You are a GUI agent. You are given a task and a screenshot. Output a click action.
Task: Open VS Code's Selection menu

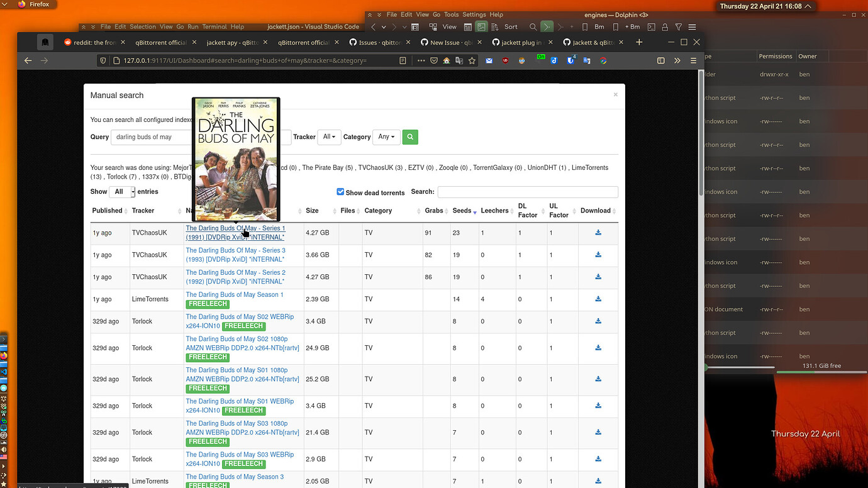pos(143,27)
